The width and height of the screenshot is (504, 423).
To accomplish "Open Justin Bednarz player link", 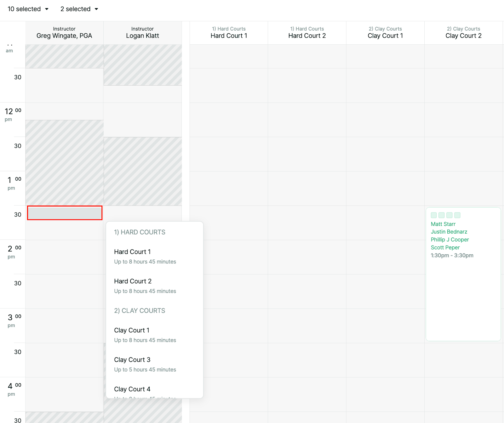I will (x=449, y=232).
